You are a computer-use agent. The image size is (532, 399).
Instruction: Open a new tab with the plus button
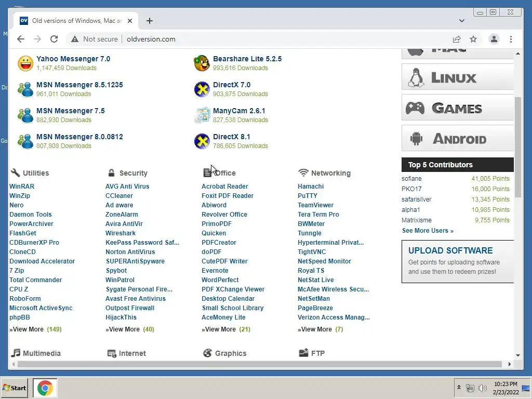click(x=150, y=21)
